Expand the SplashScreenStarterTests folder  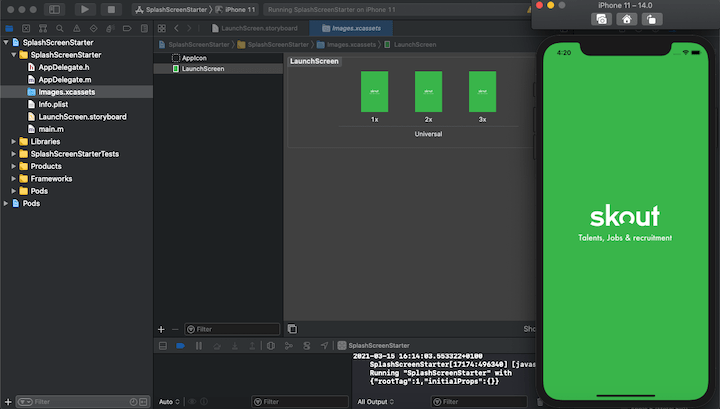coord(14,154)
